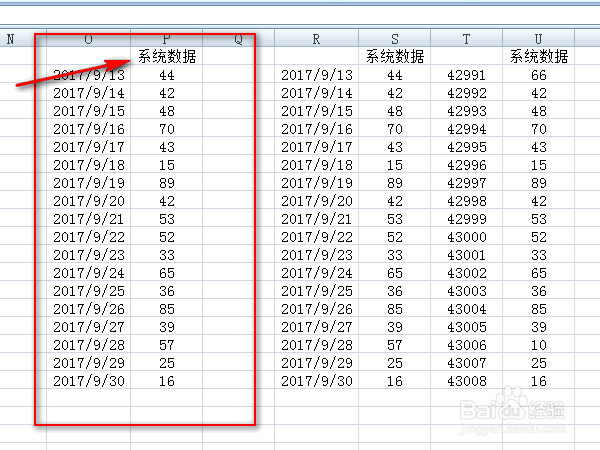Select column header O
Screen dimensions: 600x450
pos(88,39)
